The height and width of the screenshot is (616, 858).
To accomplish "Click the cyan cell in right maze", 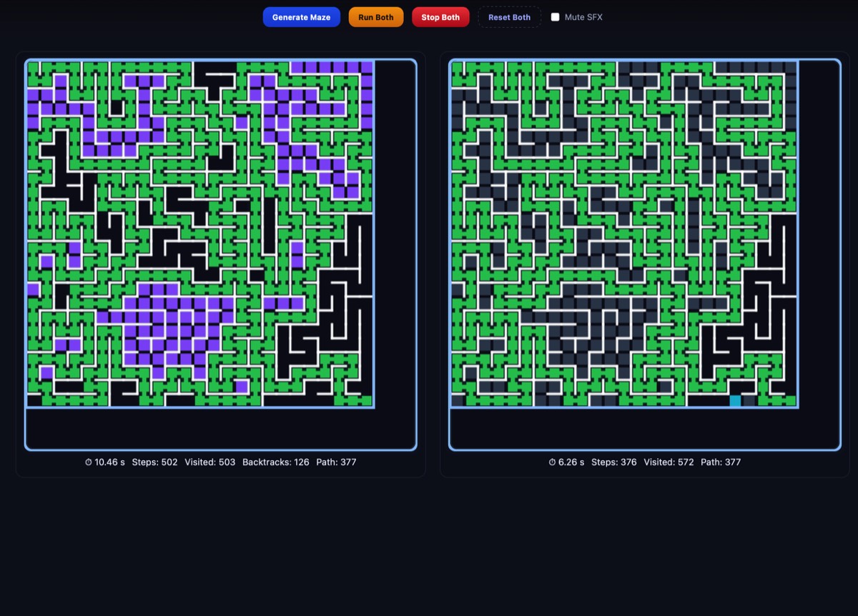I will point(735,401).
